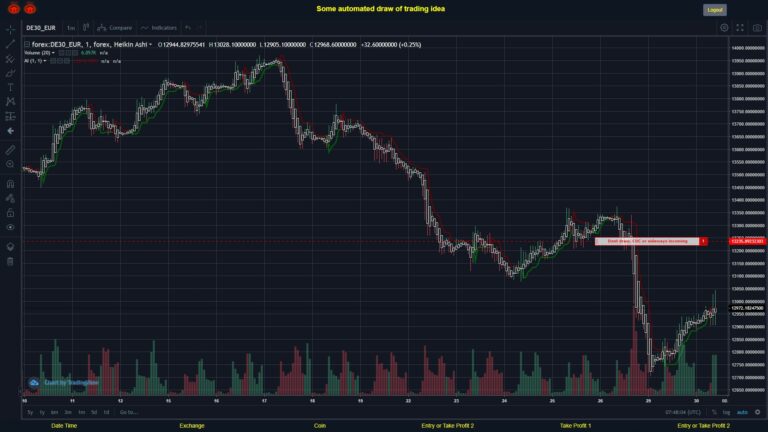Select the 6m time range
The image size is (768, 432).
pyautogui.click(x=54, y=412)
